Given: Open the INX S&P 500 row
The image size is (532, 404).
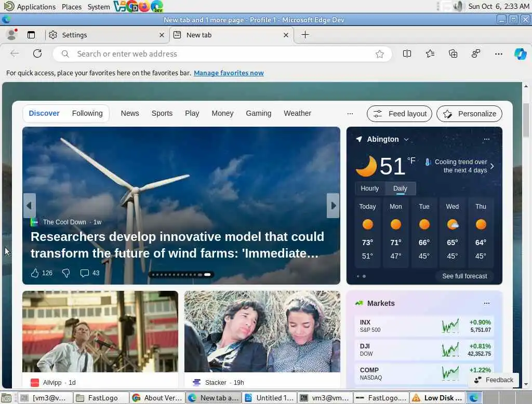Looking at the screenshot, I should (x=424, y=326).
